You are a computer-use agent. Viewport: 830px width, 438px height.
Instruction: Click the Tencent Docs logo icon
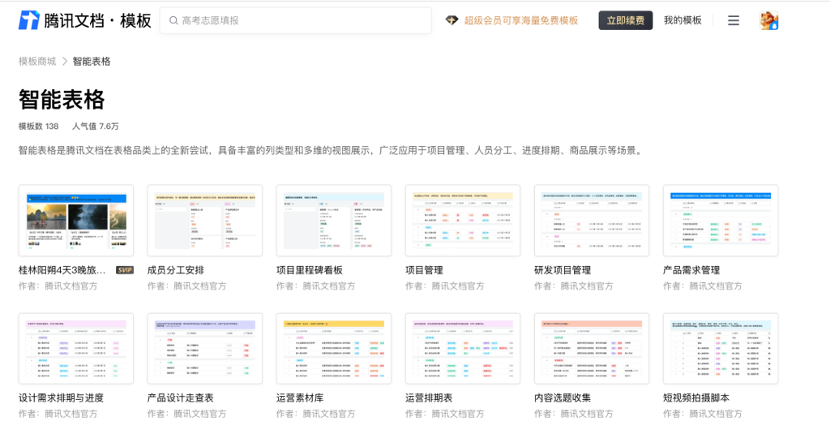pos(30,20)
